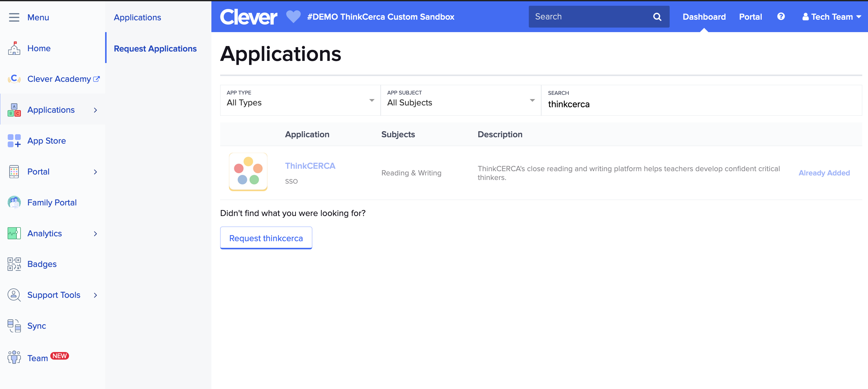Click the Portal tablet icon
Screen dimensions: 868x389
(14, 171)
